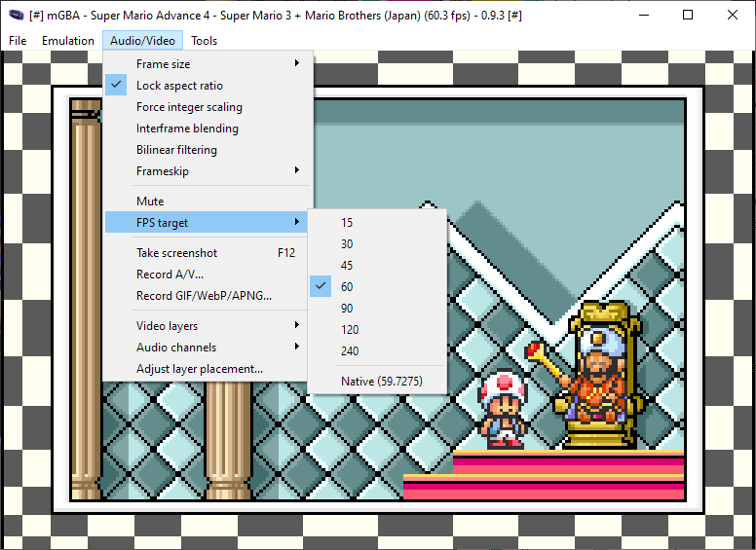The width and height of the screenshot is (756, 550).
Task: Open Record GIF/WebP/APNG... dialog
Action: pyautogui.click(x=207, y=296)
